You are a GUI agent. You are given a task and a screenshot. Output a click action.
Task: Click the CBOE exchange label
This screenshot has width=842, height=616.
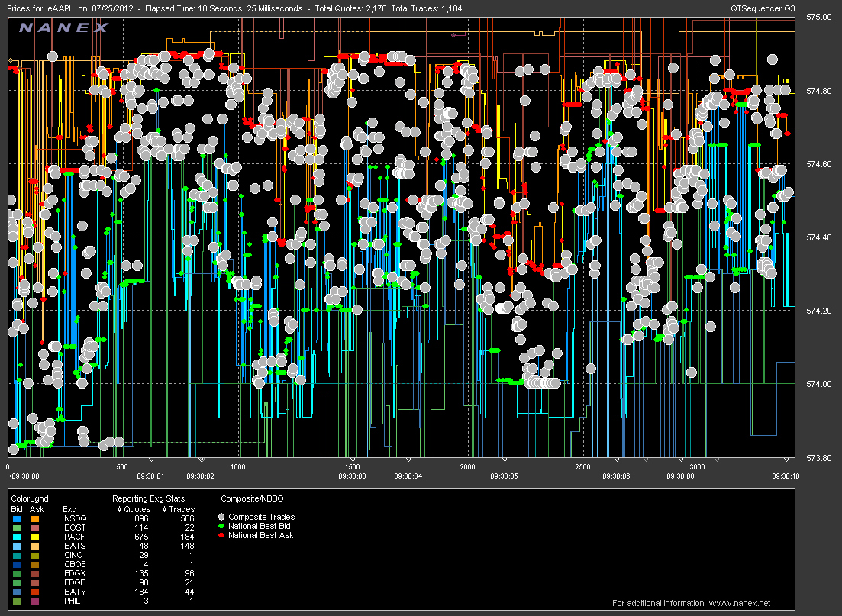coord(75,564)
